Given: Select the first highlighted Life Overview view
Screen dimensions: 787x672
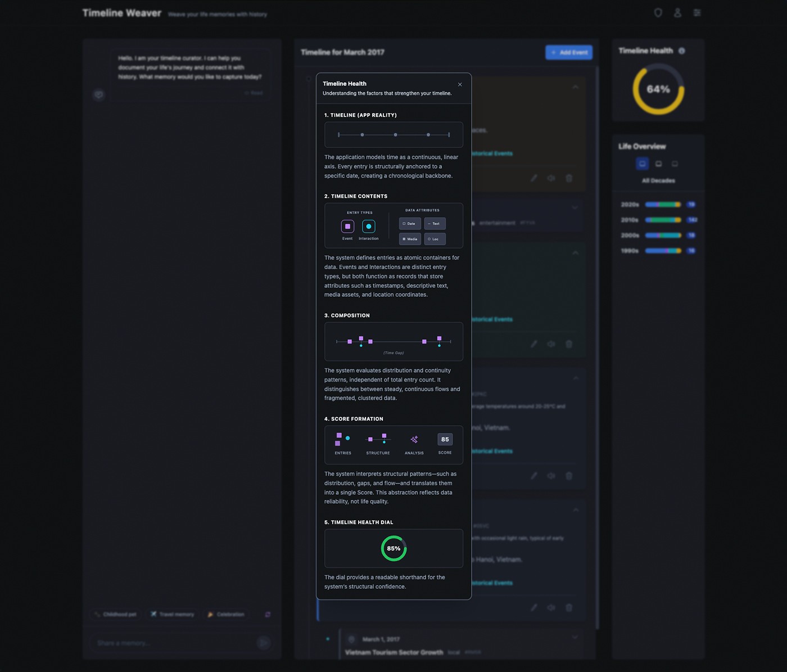Looking at the screenshot, I should (642, 164).
